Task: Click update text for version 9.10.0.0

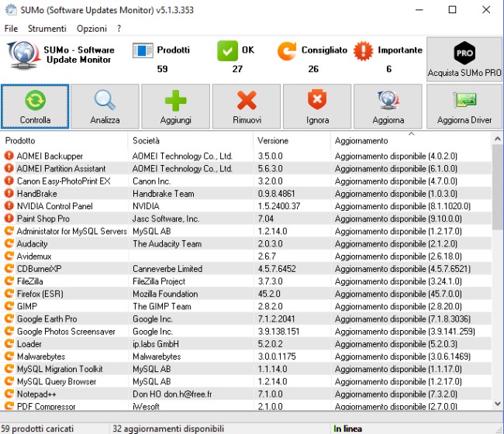Action: tap(399, 219)
